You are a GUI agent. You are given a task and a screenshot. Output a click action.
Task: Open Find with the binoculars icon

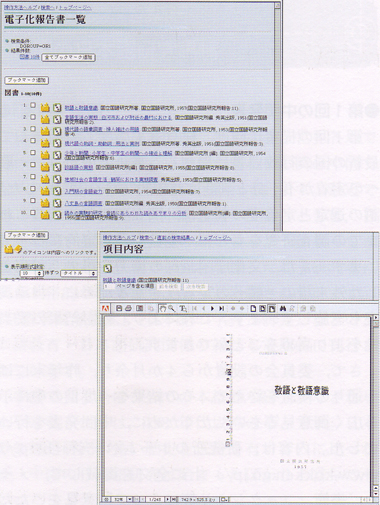(x=283, y=308)
